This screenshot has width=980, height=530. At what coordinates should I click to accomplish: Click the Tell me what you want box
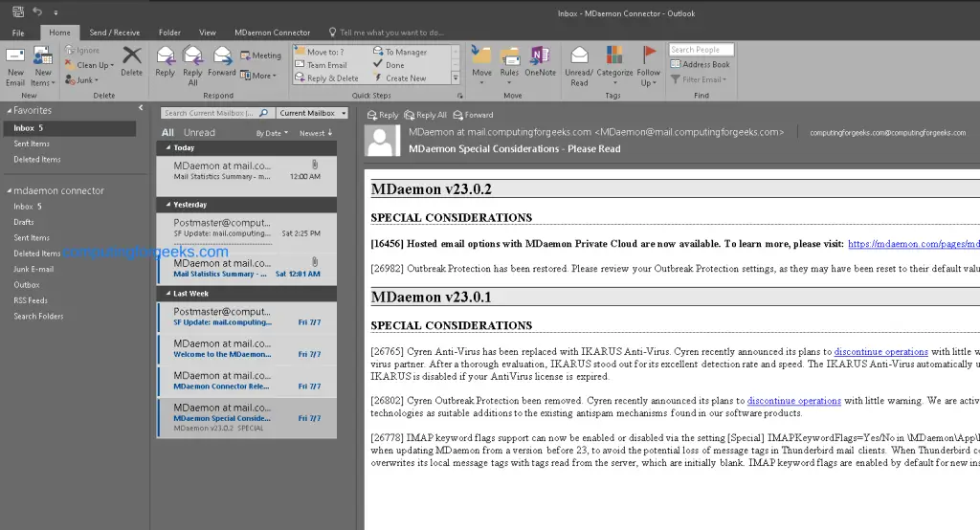coord(387,33)
